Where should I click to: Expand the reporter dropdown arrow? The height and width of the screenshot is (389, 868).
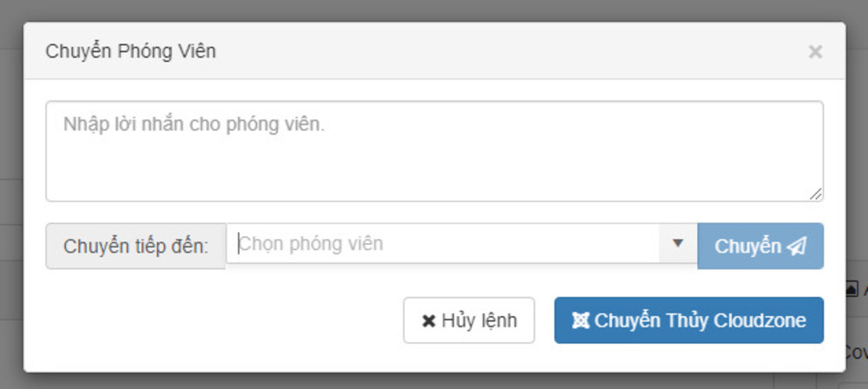[679, 244]
